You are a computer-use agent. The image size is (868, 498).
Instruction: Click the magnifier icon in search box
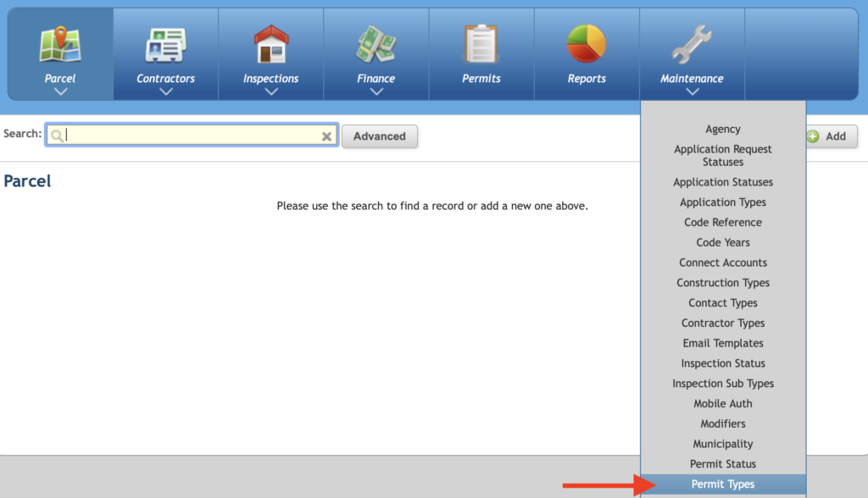[x=57, y=136]
